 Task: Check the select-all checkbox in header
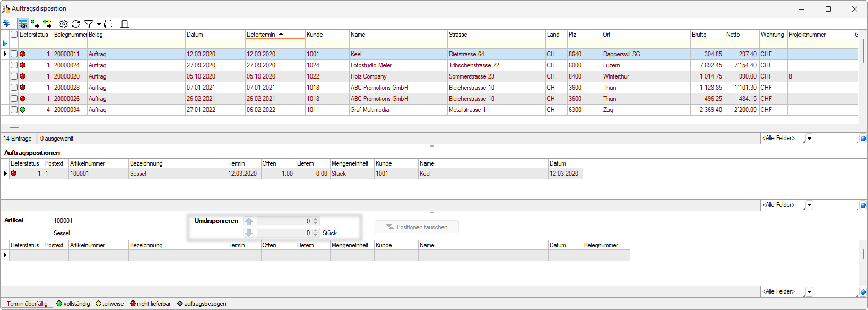[x=14, y=35]
